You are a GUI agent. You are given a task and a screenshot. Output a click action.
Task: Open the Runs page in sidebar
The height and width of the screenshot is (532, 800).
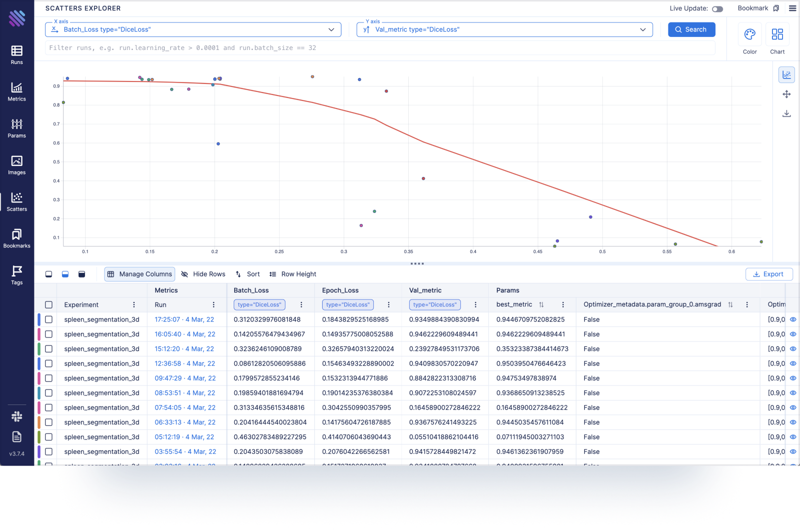click(17, 55)
